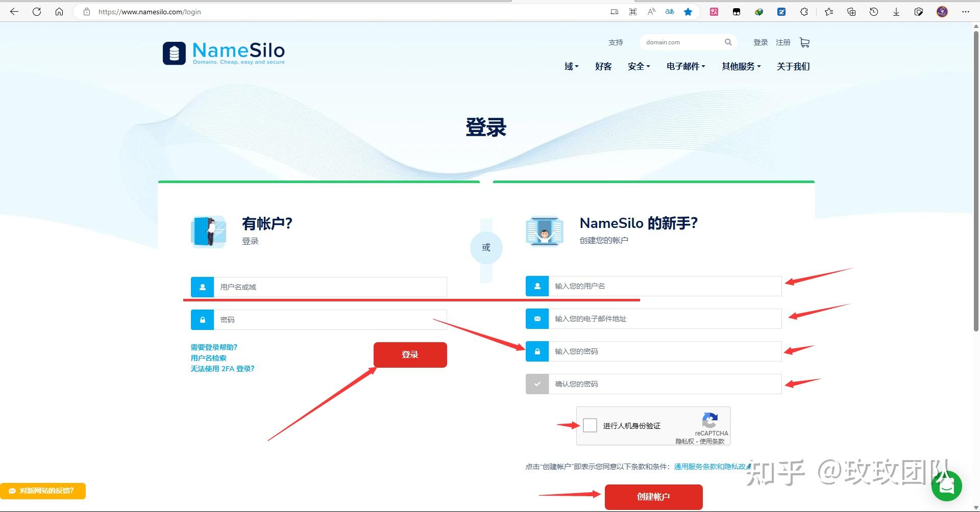
Task: Select the 好客 menu item
Action: tap(603, 66)
